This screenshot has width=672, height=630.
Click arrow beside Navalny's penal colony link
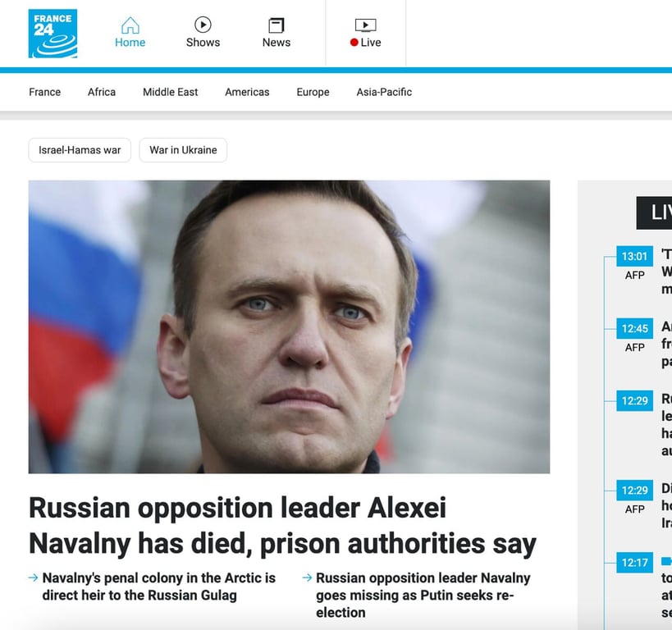click(33, 577)
